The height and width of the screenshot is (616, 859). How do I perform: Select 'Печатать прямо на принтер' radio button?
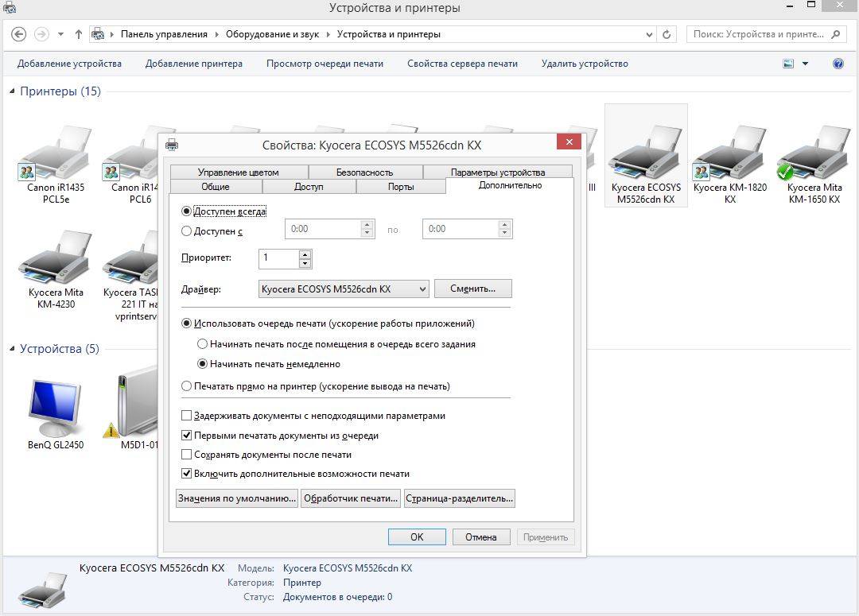[187, 386]
